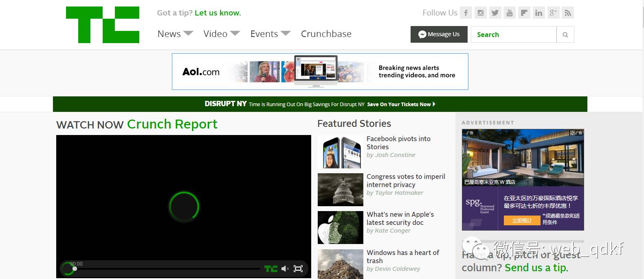This screenshot has width=644, height=279.
Task: Open 'What's new in Apple's latest security doc'
Action: tap(400, 218)
